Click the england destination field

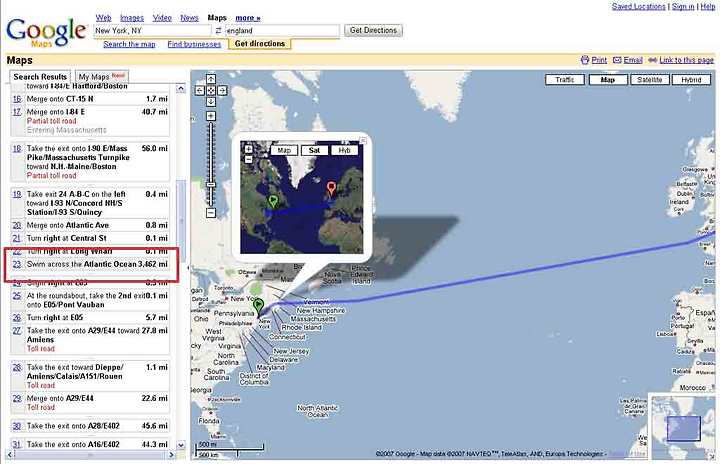coord(282,31)
